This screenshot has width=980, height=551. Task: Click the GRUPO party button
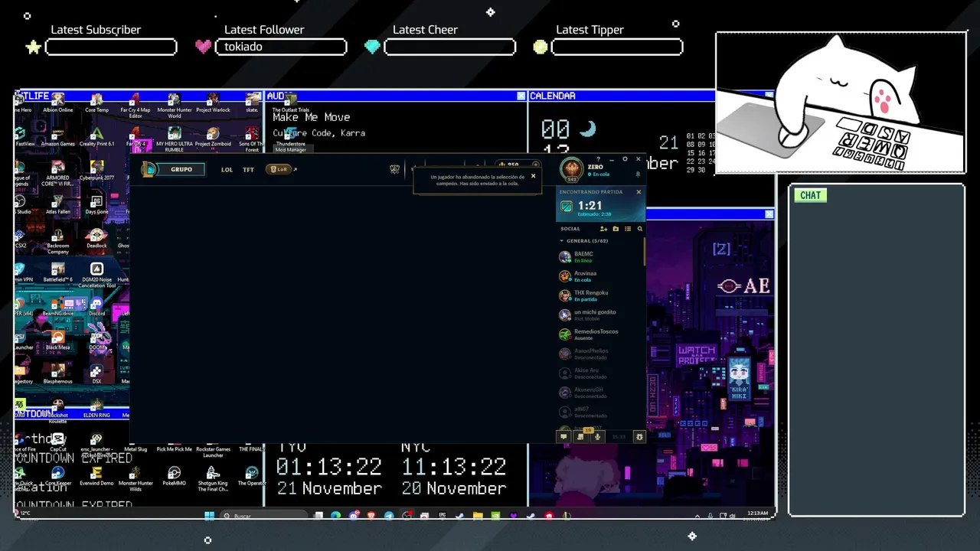click(x=181, y=169)
